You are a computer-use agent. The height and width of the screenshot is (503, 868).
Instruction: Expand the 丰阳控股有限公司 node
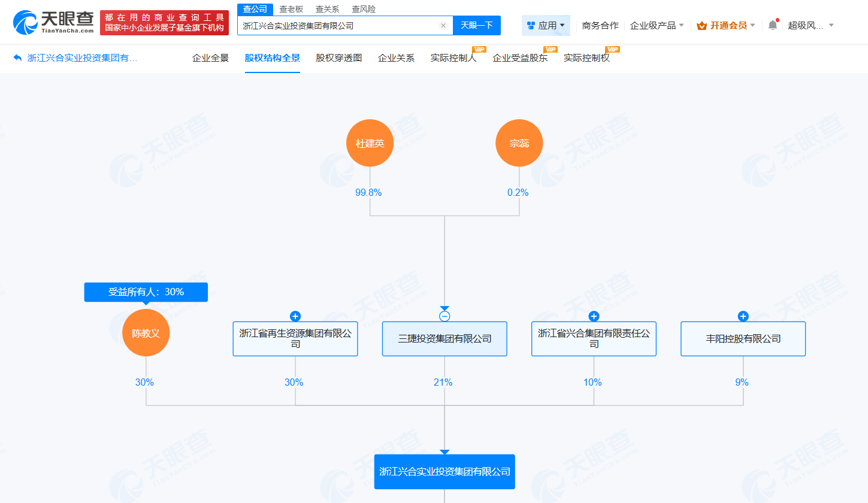[743, 316]
